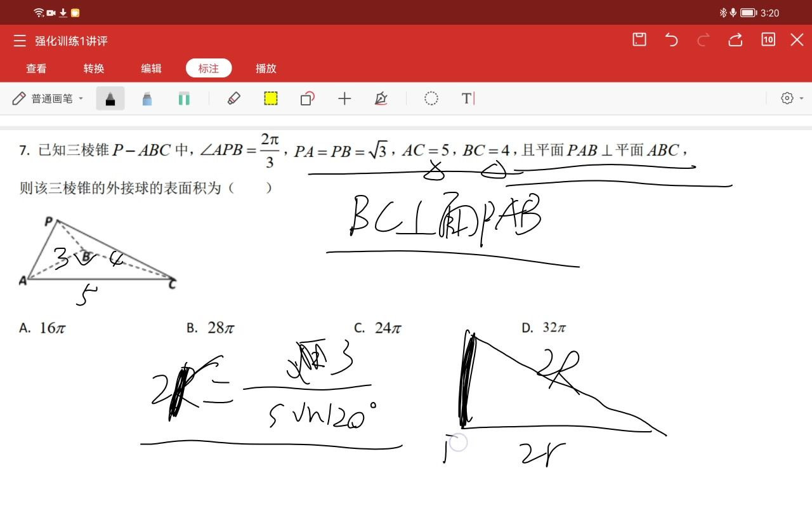Click the document title 强化训练1讲评
The height and width of the screenshot is (508, 812).
pos(71,41)
